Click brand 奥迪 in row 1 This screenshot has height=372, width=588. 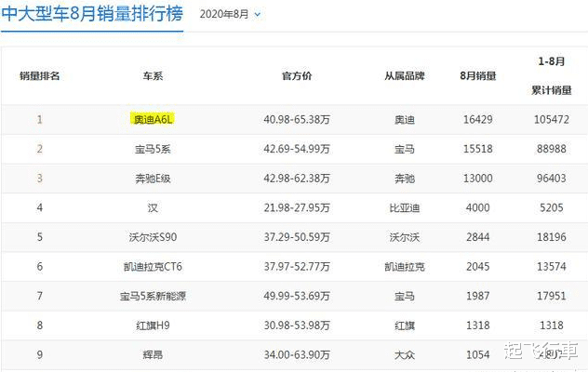point(404,120)
